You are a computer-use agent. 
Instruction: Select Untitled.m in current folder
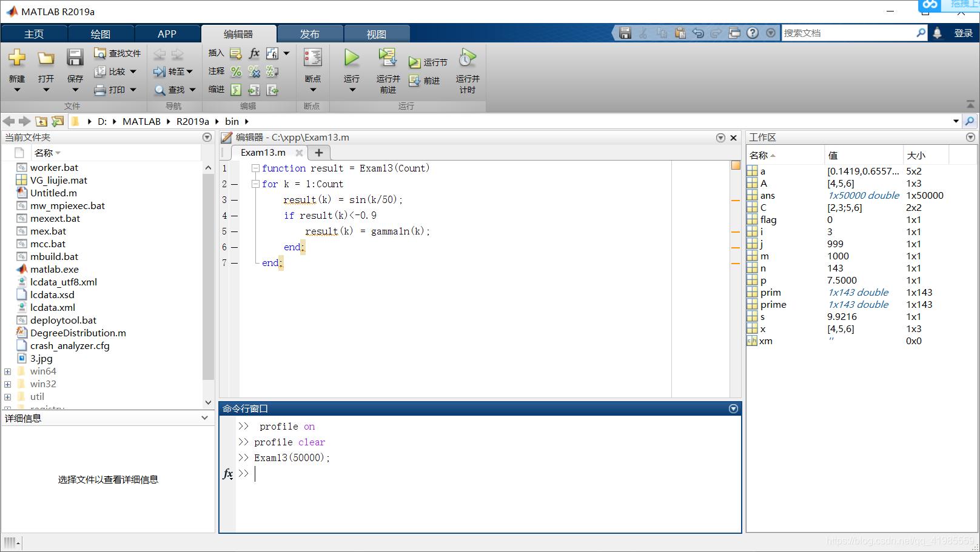point(53,193)
